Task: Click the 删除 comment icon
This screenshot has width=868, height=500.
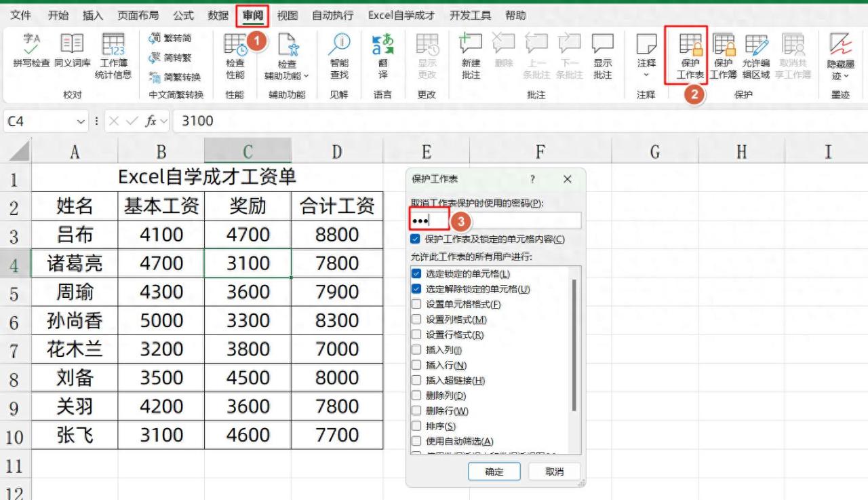Action: [x=504, y=44]
